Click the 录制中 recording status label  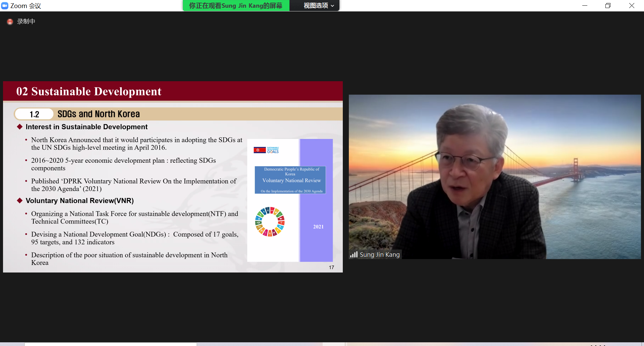click(26, 21)
